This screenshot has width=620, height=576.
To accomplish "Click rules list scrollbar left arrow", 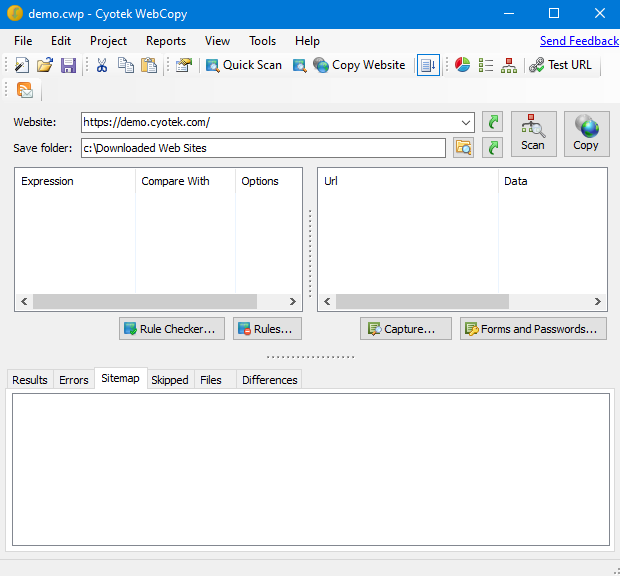I will coord(24,301).
